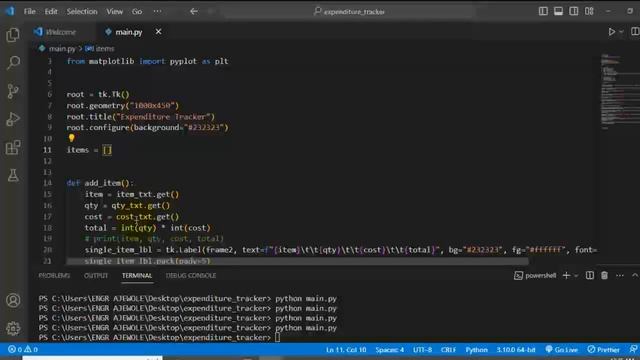Open errors and warnings status item
Image resolution: width=640 pixels, height=360 pixels.
pos(23,349)
